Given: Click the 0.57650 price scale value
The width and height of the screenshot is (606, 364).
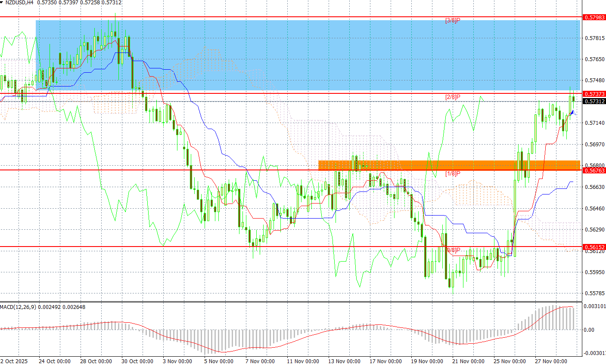Looking at the screenshot, I should (x=594, y=59).
